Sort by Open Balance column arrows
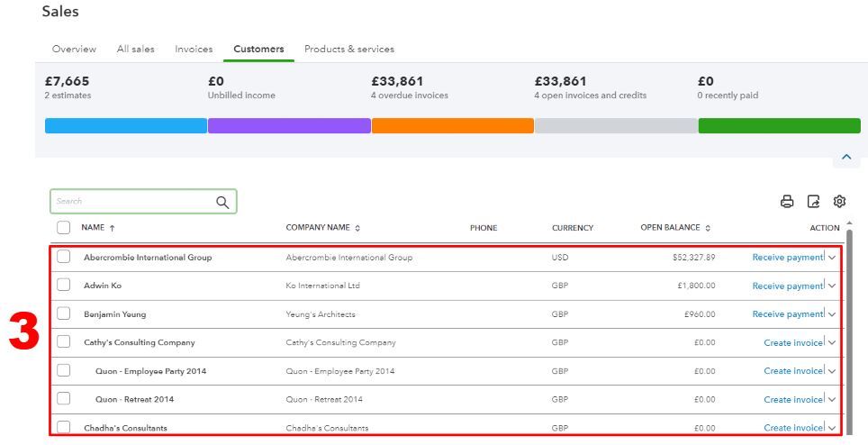868x445 pixels. 708,228
